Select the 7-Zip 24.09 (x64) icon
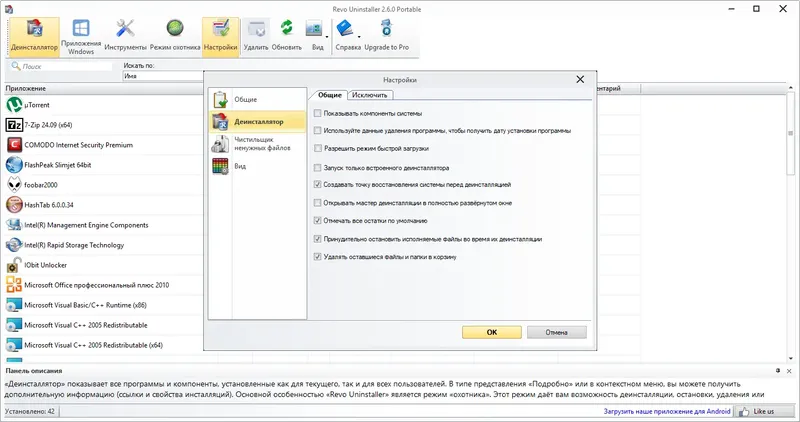This screenshot has width=800, height=422. [14, 125]
